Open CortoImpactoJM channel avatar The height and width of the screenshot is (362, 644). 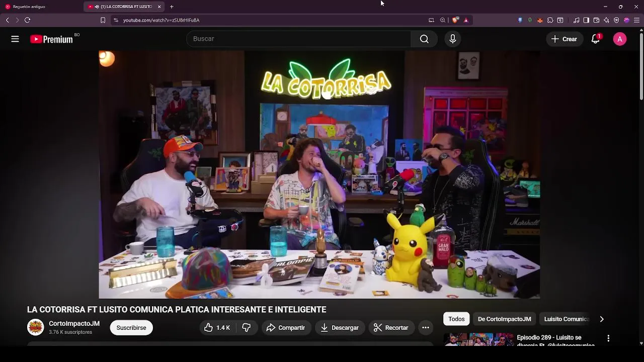pos(35,327)
